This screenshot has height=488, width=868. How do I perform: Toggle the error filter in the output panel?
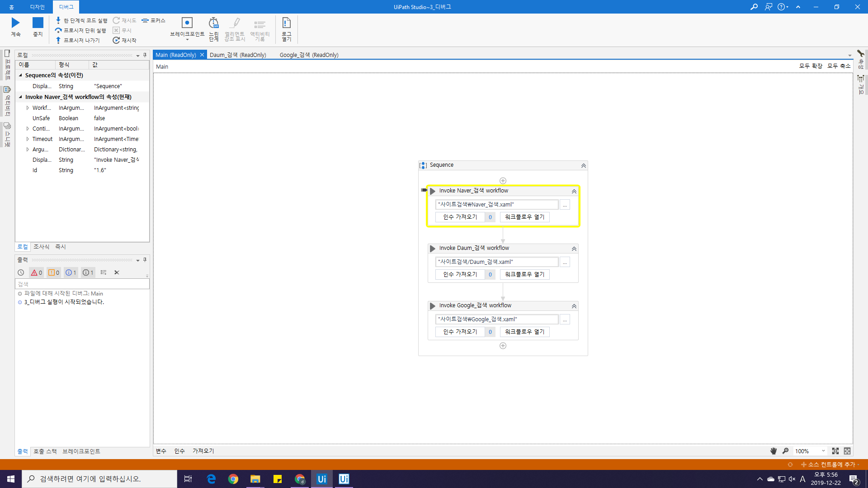coord(36,272)
